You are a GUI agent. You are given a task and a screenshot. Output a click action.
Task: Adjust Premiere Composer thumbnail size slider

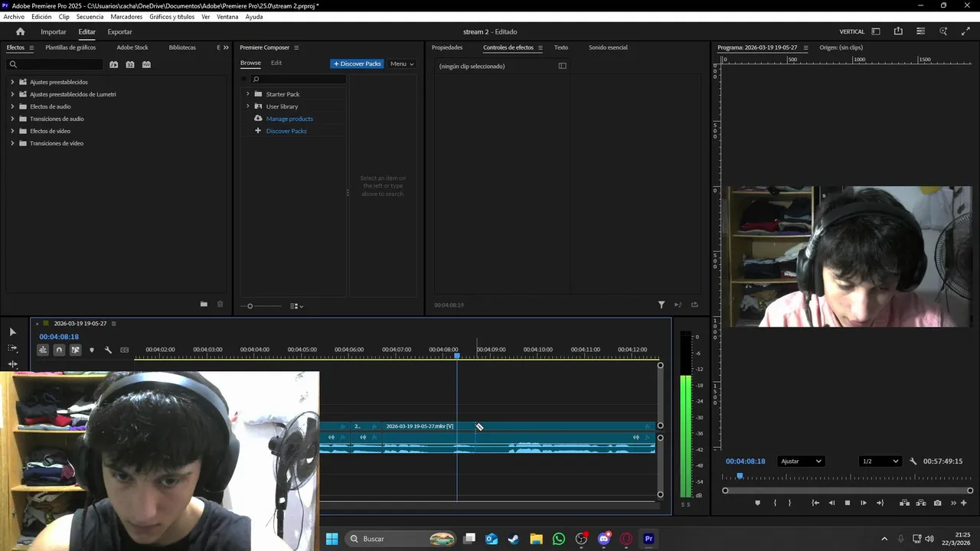tap(250, 306)
